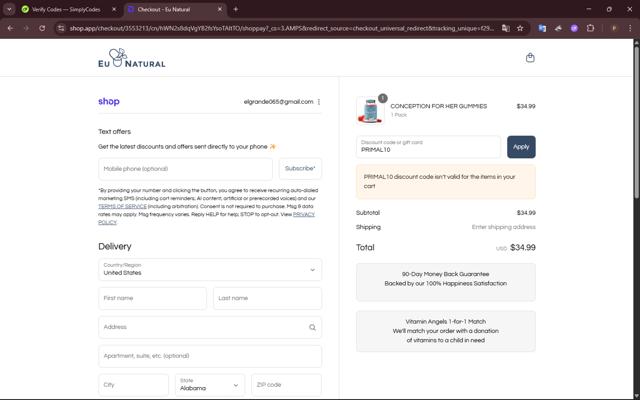Open the browser profile avatar
The image size is (640, 400).
click(x=614, y=28)
